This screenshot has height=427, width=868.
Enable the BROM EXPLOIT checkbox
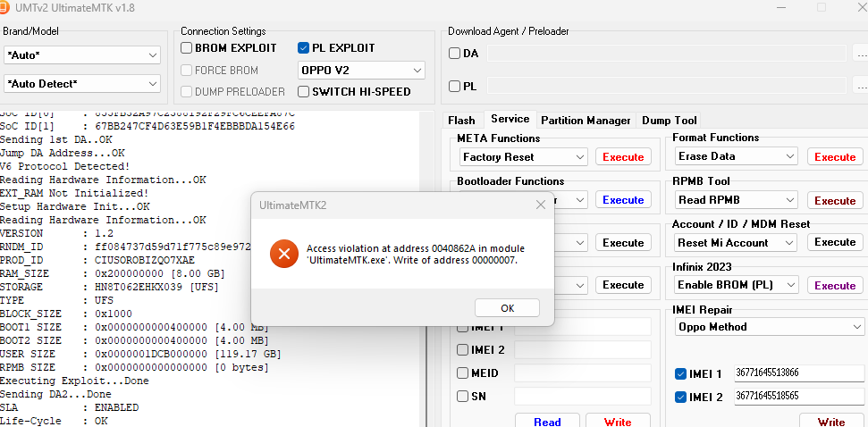tap(187, 48)
